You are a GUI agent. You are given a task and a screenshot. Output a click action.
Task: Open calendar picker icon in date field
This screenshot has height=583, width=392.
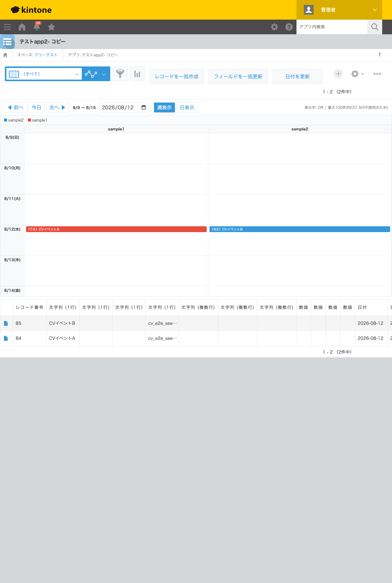click(144, 107)
